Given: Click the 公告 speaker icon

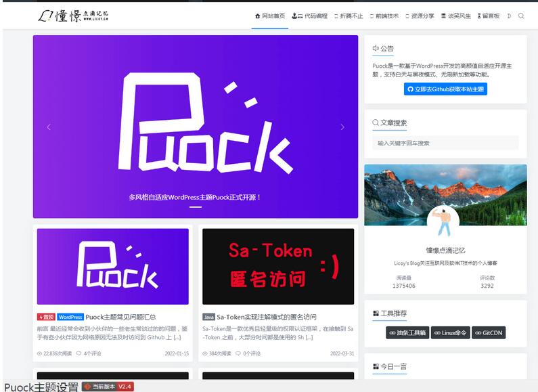Looking at the screenshot, I should 376,48.
